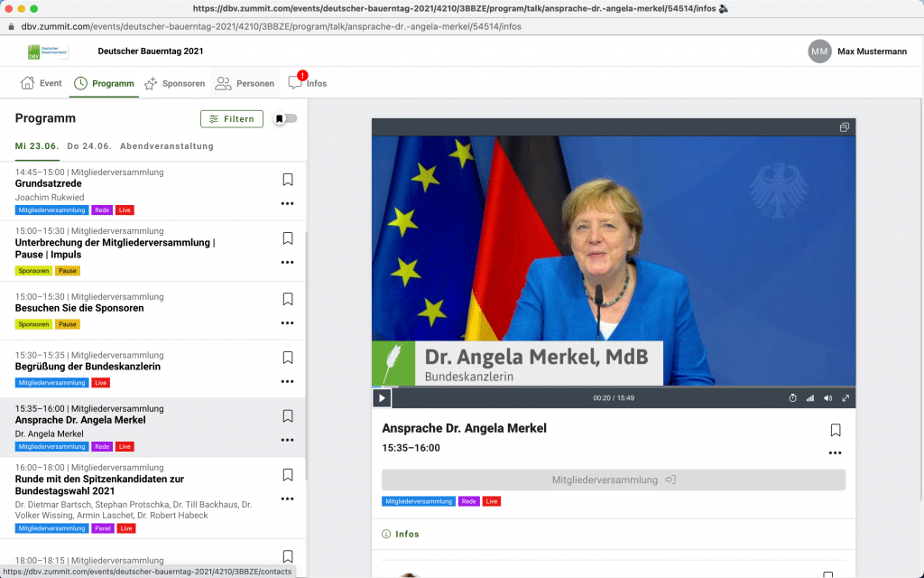Viewport: 924px width, 578px height.
Task: Play the Angela Merkel video
Action: (382, 398)
